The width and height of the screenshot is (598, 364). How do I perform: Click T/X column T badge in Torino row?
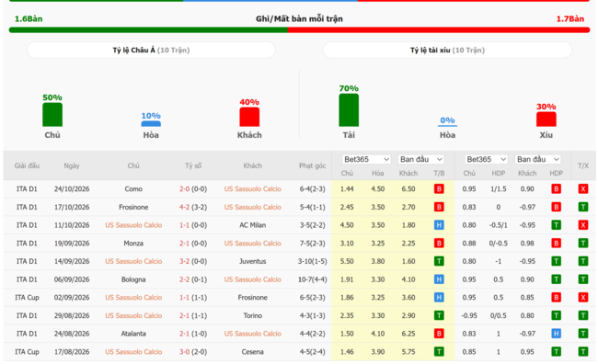coord(582,315)
